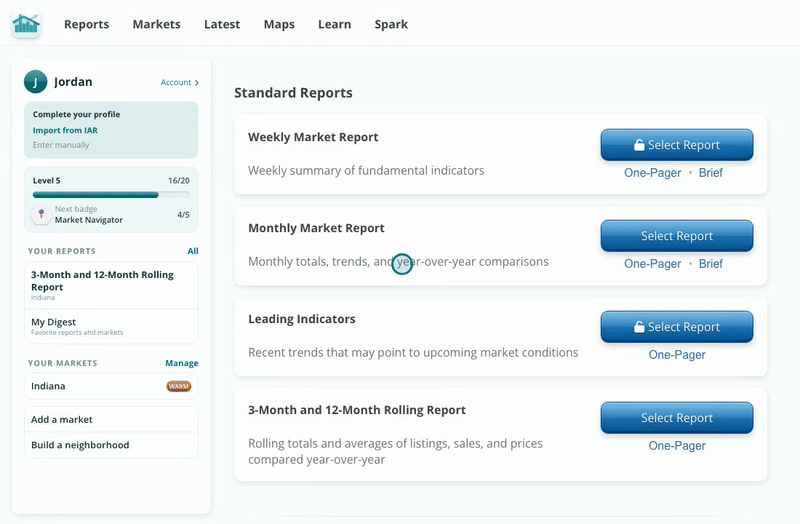This screenshot has height=524, width=800.
Task: Click the Market Navigator badge icon
Action: 41,214
